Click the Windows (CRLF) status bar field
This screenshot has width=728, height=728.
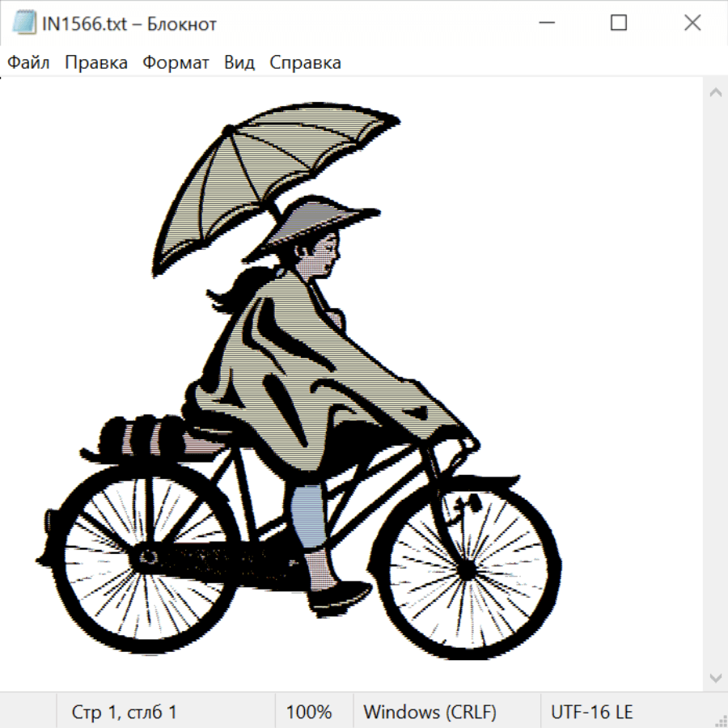[x=430, y=712]
